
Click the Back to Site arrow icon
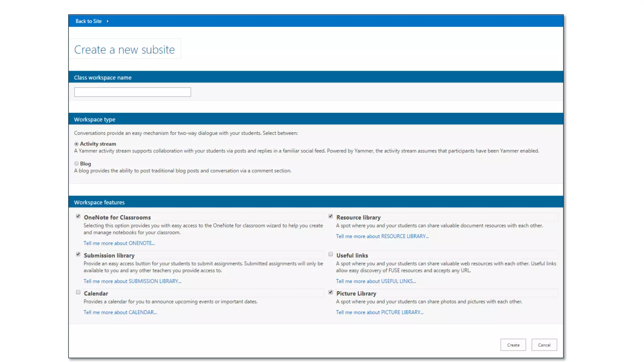[x=108, y=21]
